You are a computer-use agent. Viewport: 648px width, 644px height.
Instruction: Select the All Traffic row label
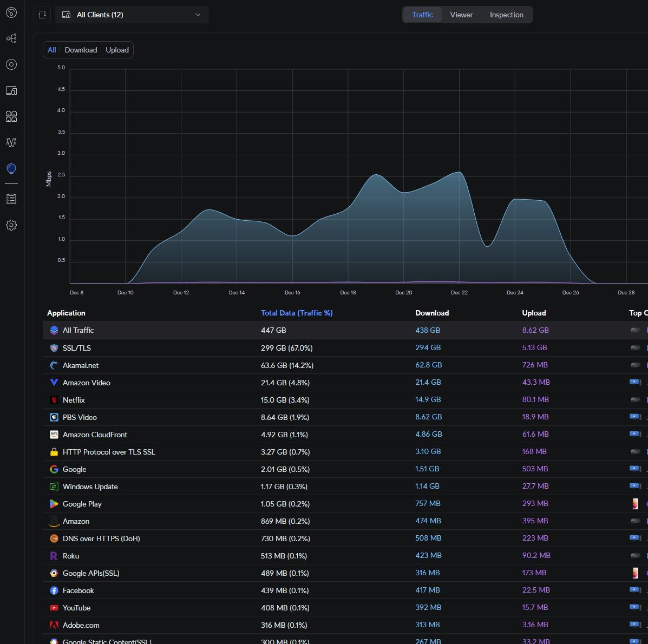pos(78,331)
